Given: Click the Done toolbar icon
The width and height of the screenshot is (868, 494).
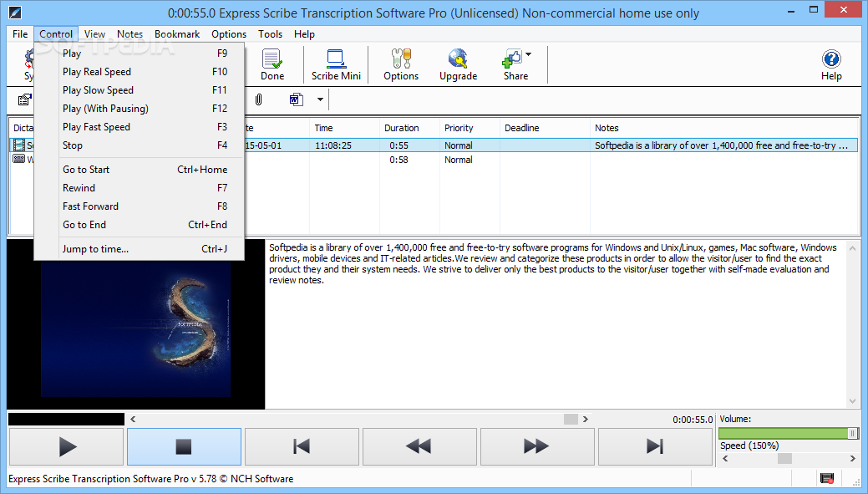Looking at the screenshot, I should point(272,65).
